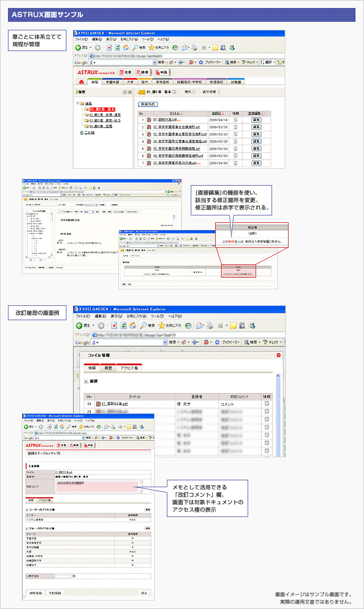Click the calendar icon beside 公開予定日 field
This screenshot has width=364, height=609.
[74, 576]
